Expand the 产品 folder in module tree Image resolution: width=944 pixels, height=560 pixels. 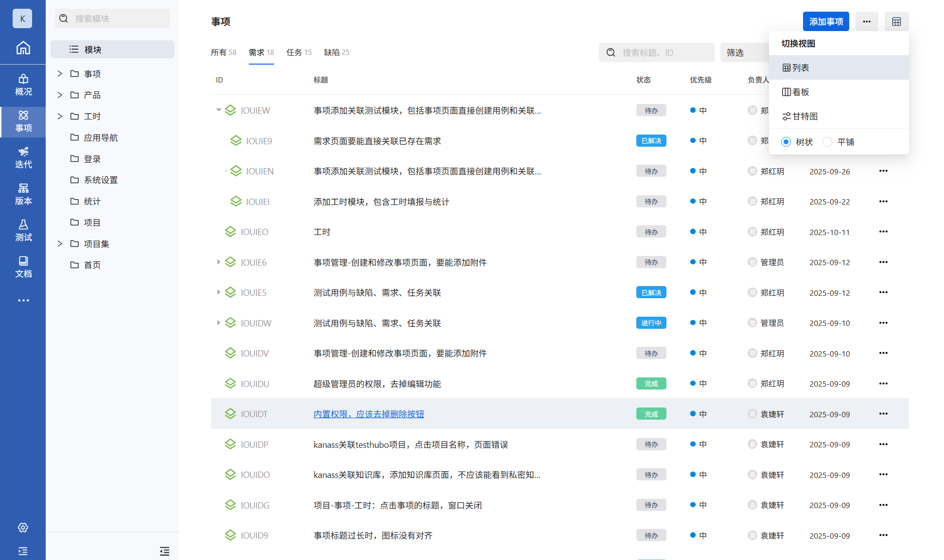(x=60, y=95)
